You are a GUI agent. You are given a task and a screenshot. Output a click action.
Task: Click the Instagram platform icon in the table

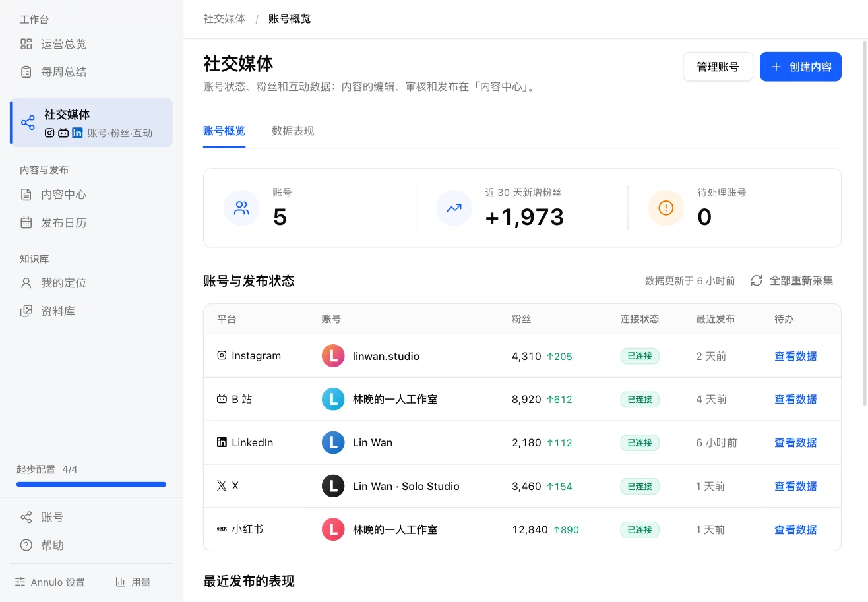[222, 355]
